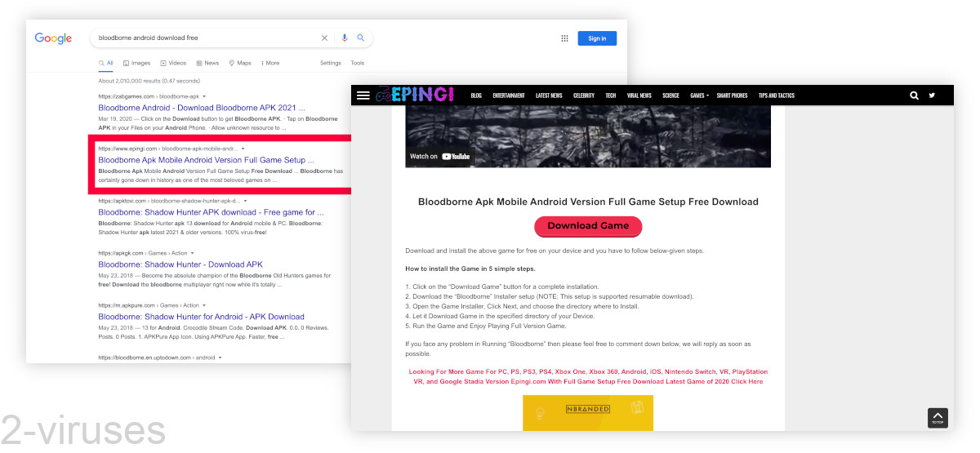Open Viral News on Epingi
Screen dimensions: 980x453
[639, 95]
